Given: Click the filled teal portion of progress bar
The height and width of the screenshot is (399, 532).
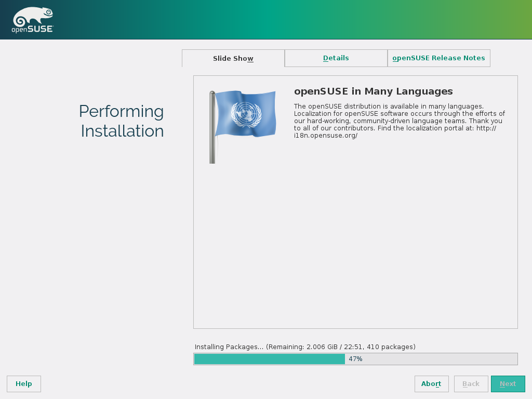Looking at the screenshot, I should pos(269,359).
